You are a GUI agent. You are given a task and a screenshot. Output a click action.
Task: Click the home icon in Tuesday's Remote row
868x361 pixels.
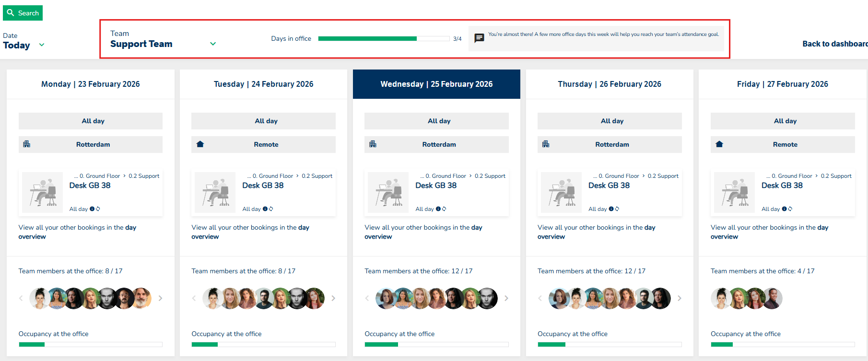click(x=200, y=144)
